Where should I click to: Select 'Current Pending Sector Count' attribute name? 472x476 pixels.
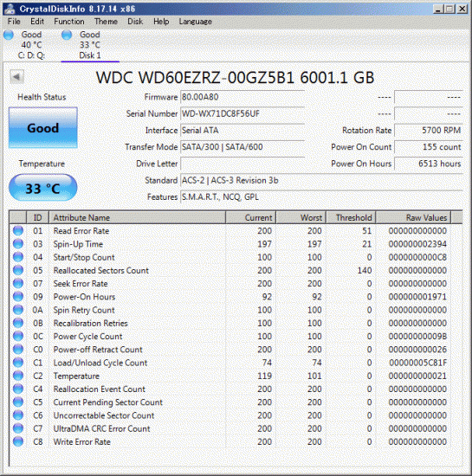(x=108, y=402)
